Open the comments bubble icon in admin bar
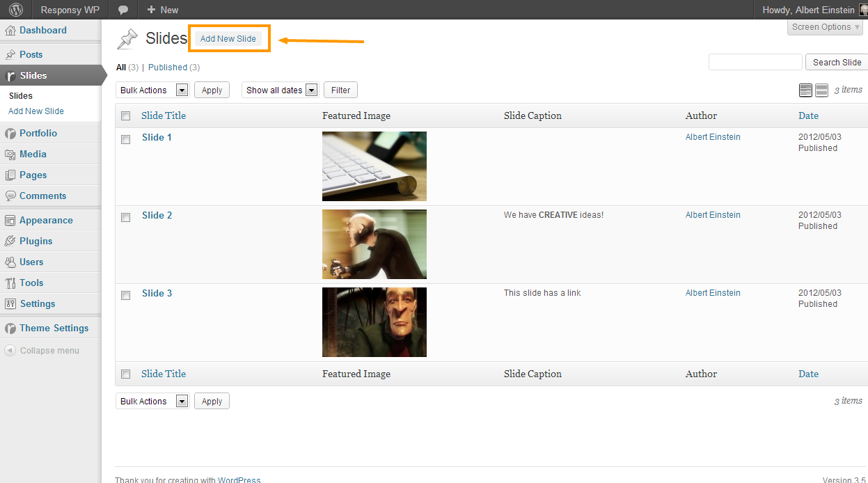 [123, 10]
